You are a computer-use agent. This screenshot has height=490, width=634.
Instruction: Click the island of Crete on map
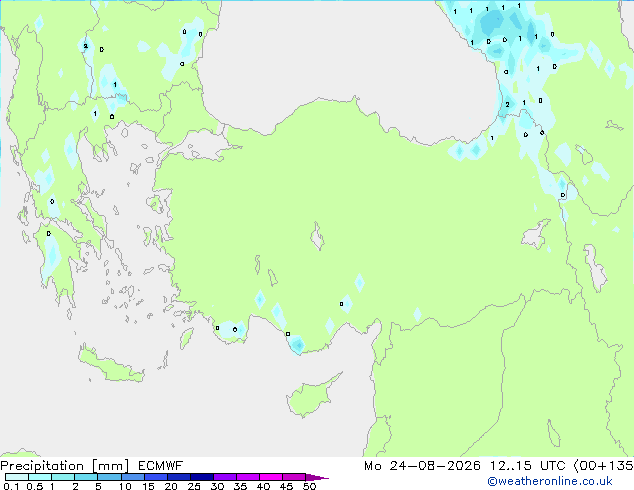(110, 365)
